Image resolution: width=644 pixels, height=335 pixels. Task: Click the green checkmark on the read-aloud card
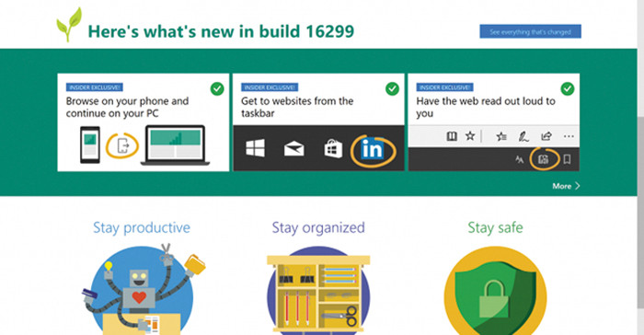tap(568, 88)
